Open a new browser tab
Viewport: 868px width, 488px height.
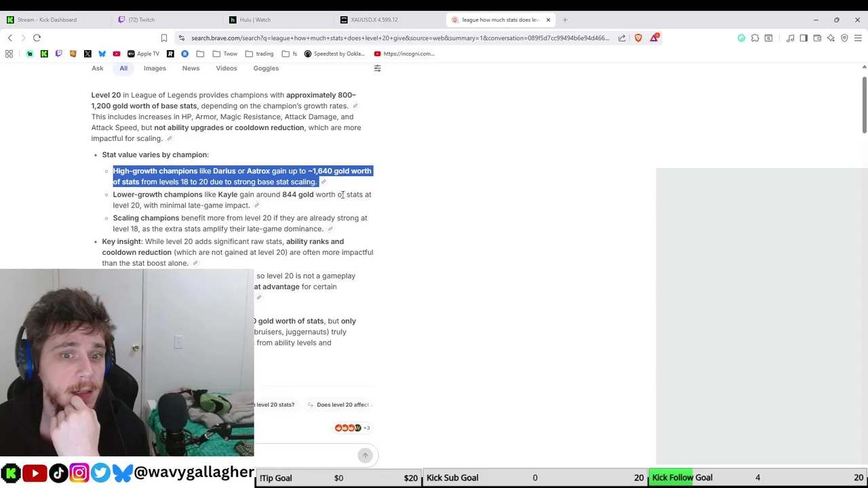click(565, 20)
